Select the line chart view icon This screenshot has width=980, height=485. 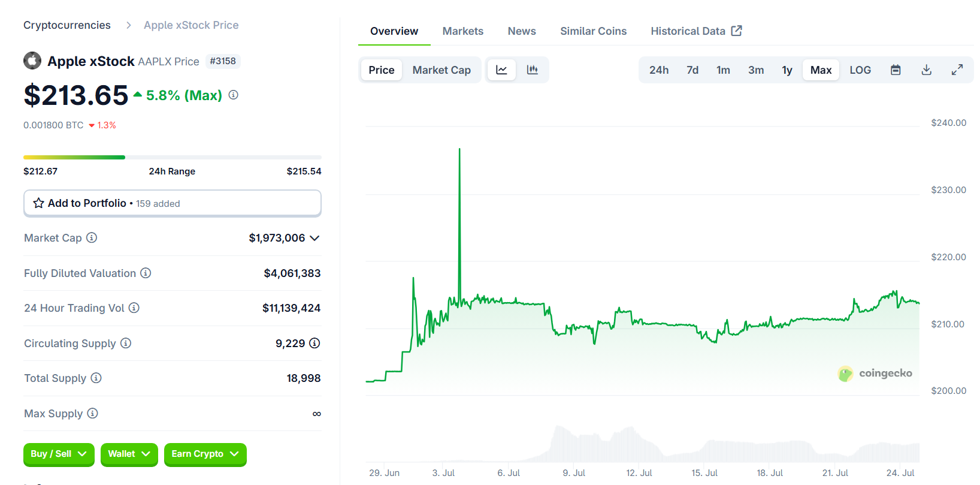point(501,70)
